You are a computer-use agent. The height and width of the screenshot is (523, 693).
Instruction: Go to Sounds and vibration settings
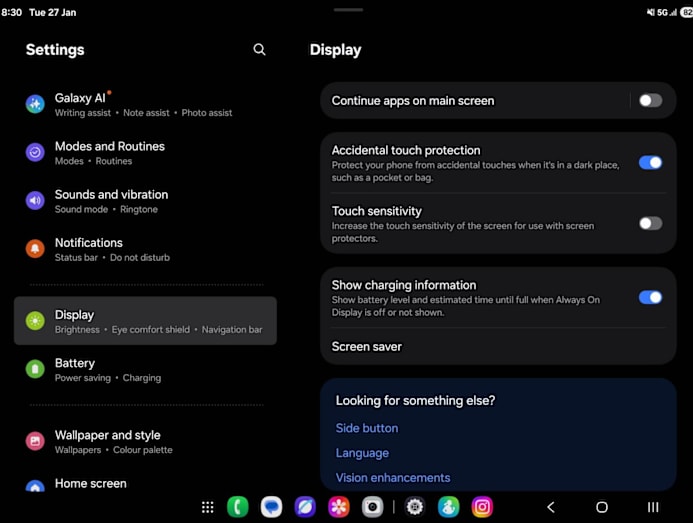(111, 201)
